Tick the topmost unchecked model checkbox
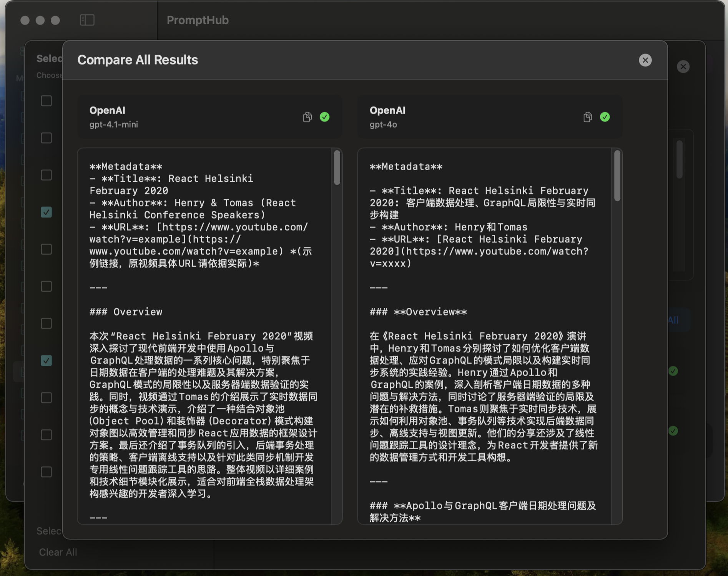Image resolution: width=728 pixels, height=576 pixels. (x=46, y=101)
